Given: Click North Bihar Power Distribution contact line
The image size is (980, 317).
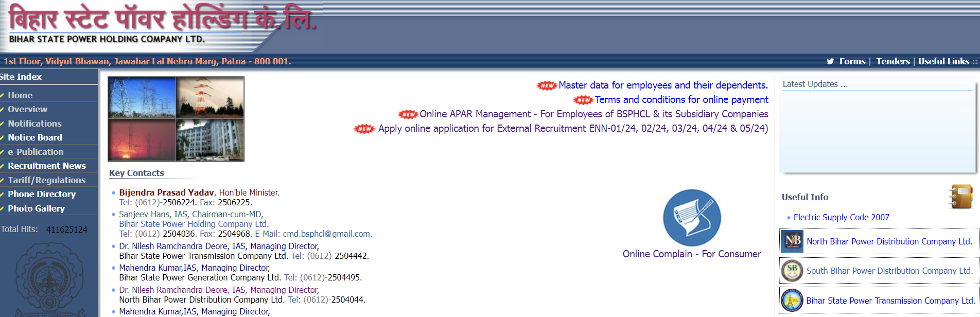Looking at the screenshot, I should coord(242,300).
